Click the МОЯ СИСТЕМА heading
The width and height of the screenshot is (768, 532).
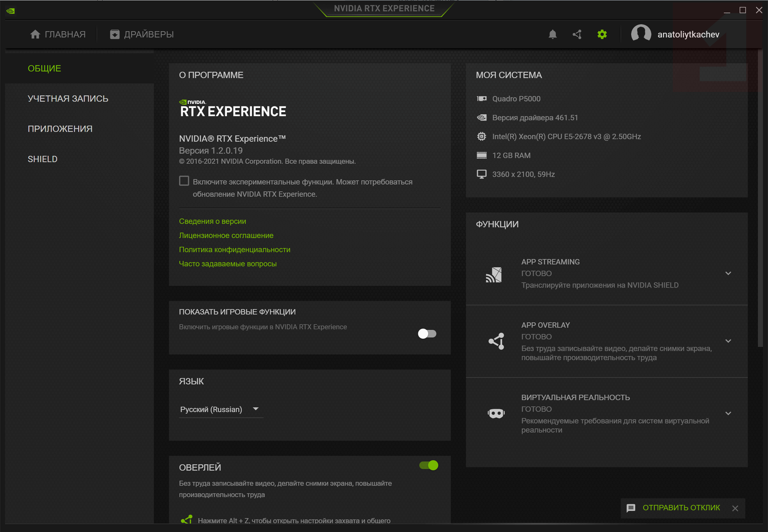tap(509, 75)
